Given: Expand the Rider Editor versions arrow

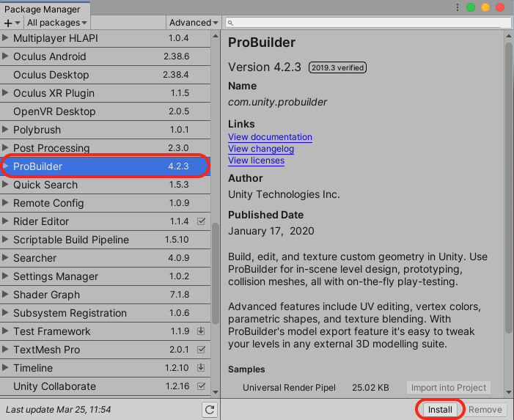Looking at the screenshot, I should pos(5,221).
